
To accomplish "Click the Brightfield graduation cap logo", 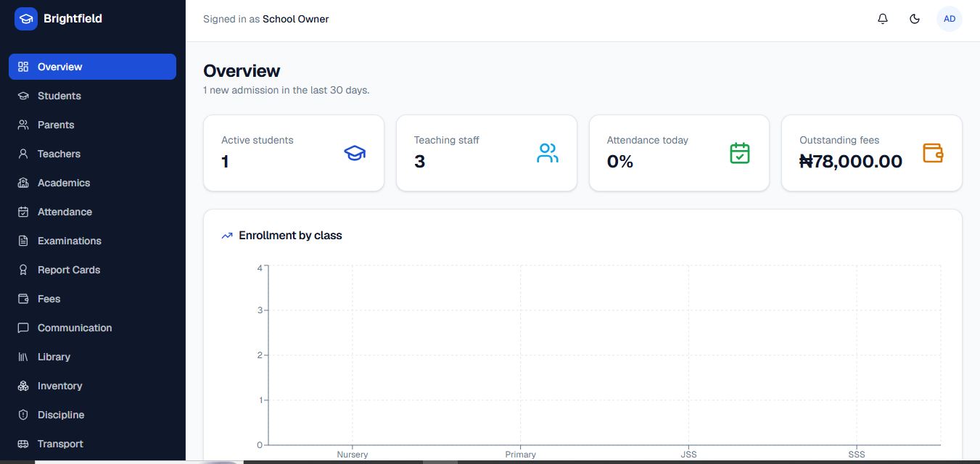I will tap(26, 19).
